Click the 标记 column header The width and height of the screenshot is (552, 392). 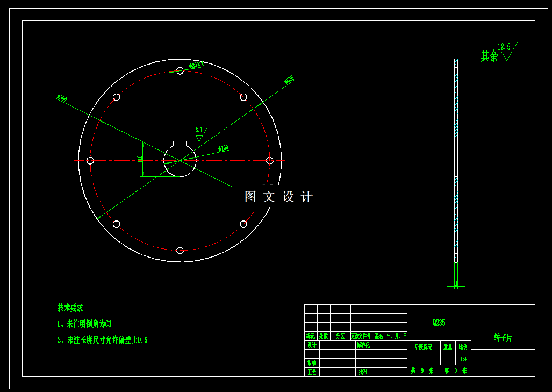click(311, 336)
